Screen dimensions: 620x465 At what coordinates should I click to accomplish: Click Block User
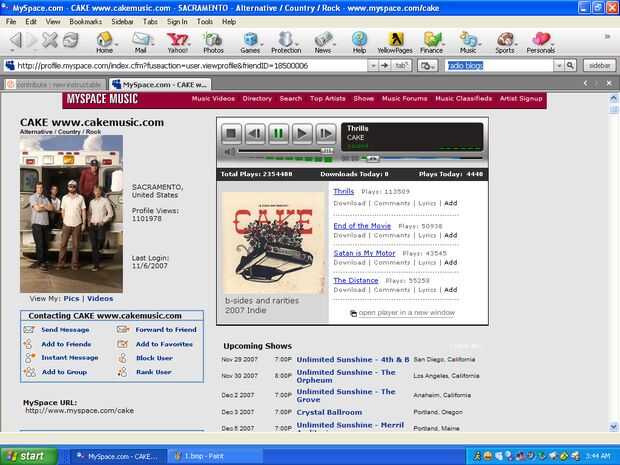[x=154, y=358]
